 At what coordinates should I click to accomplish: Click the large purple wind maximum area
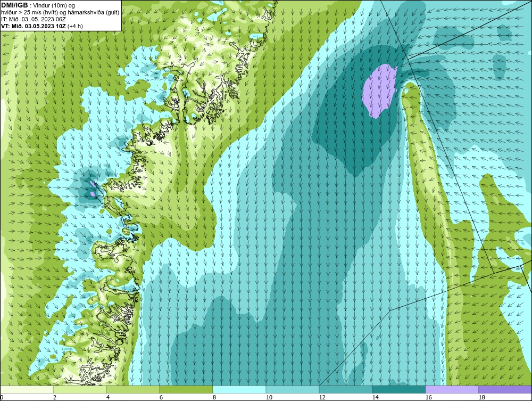point(379,91)
